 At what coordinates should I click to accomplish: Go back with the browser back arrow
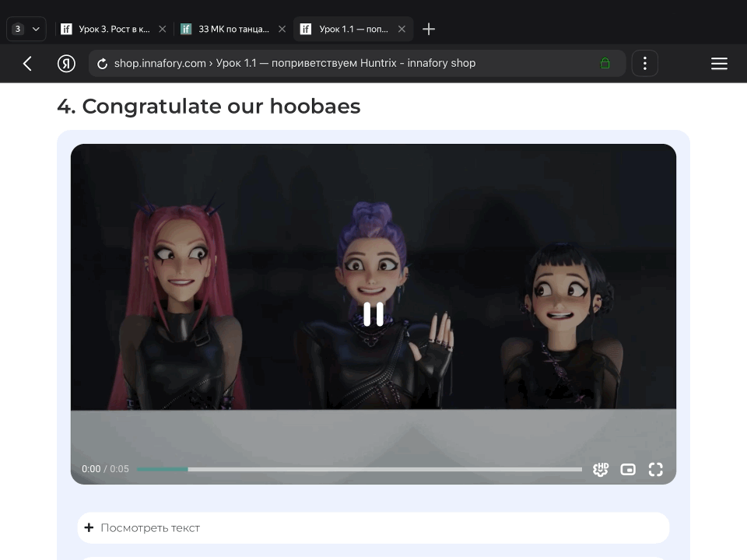coord(28,63)
